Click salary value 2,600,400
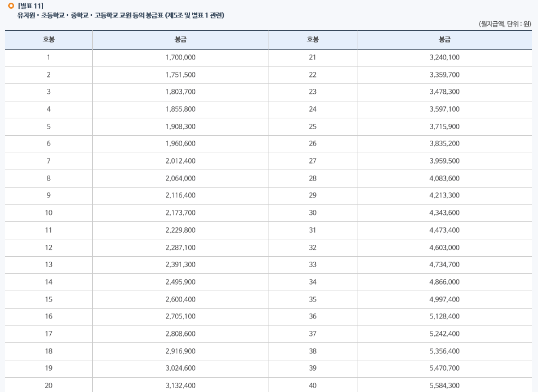Viewport: 538px width, 392px height. (x=181, y=299)
